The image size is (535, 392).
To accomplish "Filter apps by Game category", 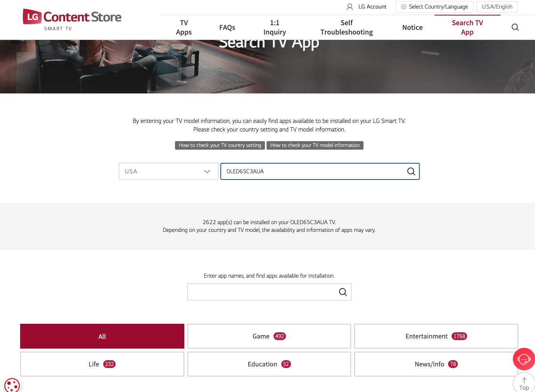I will pyautogui.click(x=269, y=336).
